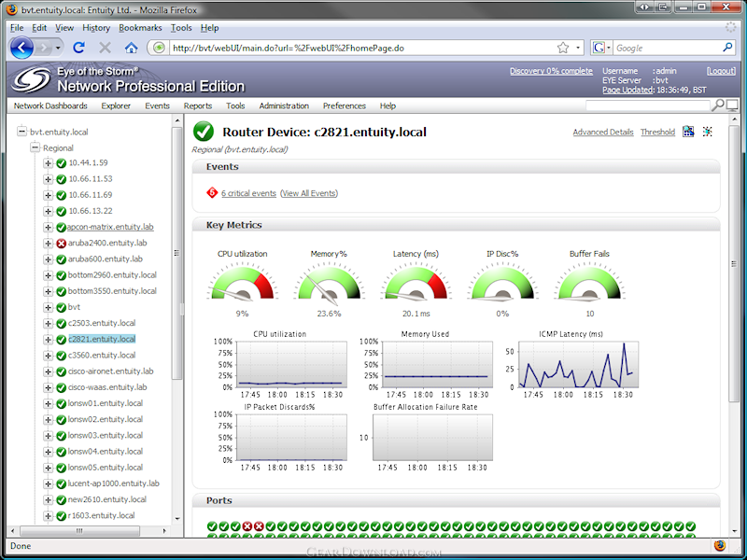747x560 pixels.
Task: Click the Logout link
Action: [721, 71]
